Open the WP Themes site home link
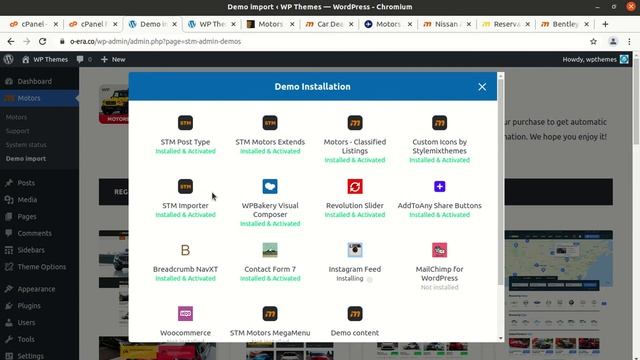 pos(45,59)
